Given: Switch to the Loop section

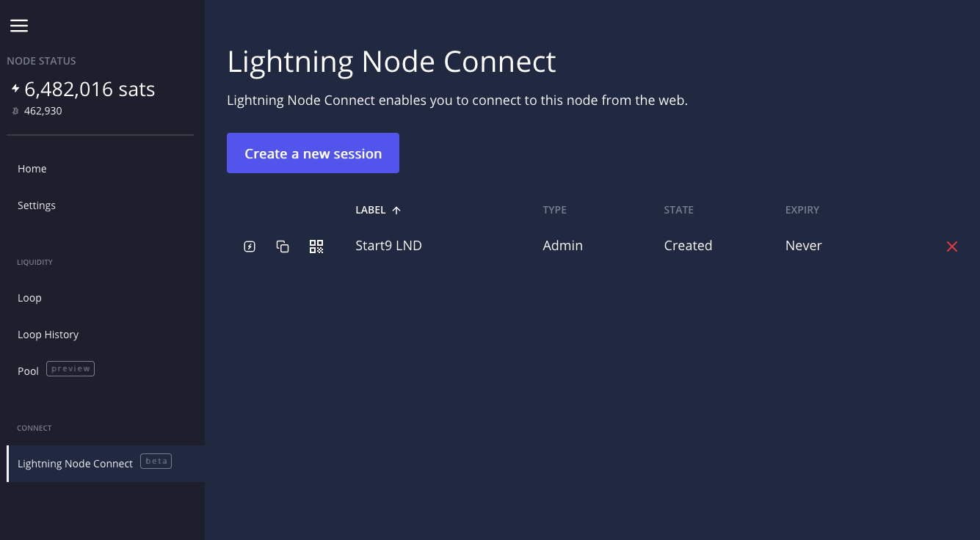Looking at the screenshot, I should click(29, 298).
